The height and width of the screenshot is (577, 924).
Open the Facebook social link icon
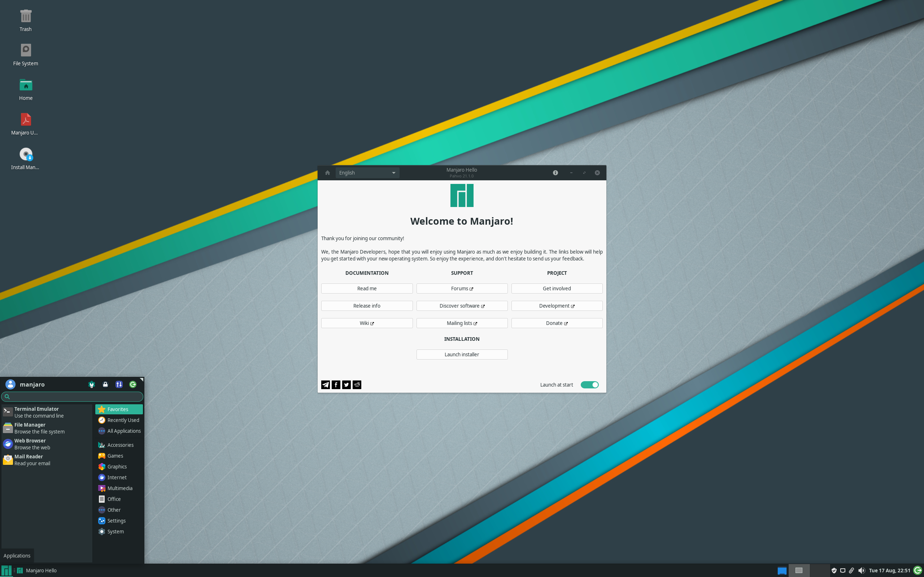pos(336,385)
